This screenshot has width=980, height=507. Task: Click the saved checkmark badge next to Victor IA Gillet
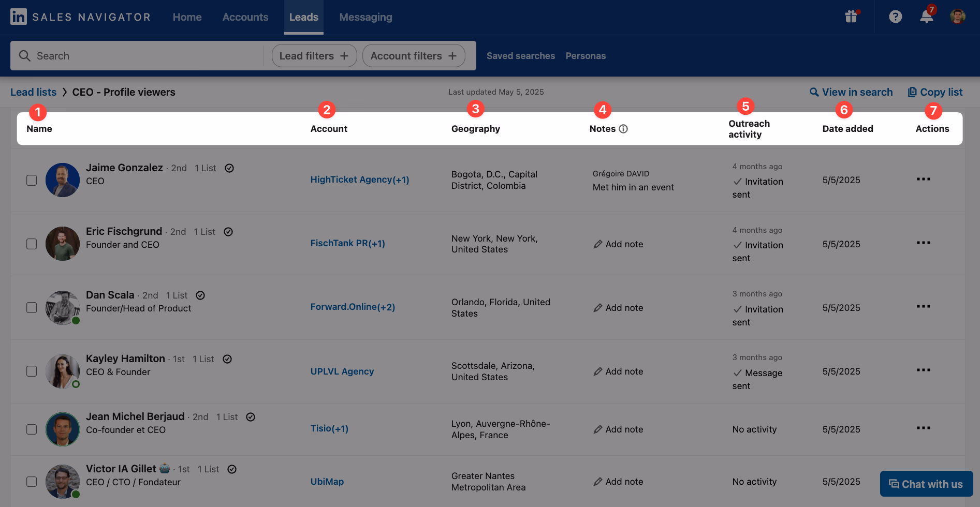[x=232, y=469]
